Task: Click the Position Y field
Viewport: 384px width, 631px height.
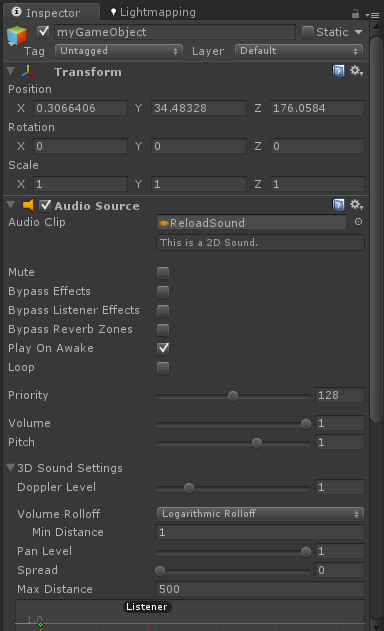Action: click(199, 108)
